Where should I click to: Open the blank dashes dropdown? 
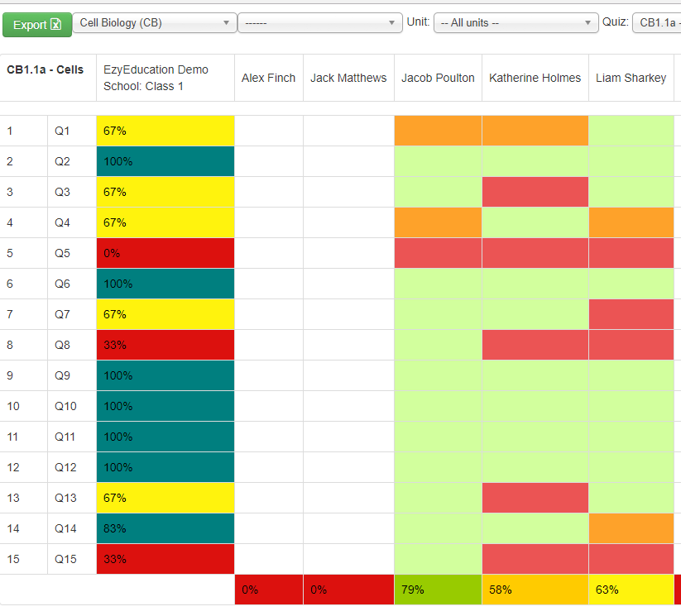319,23
